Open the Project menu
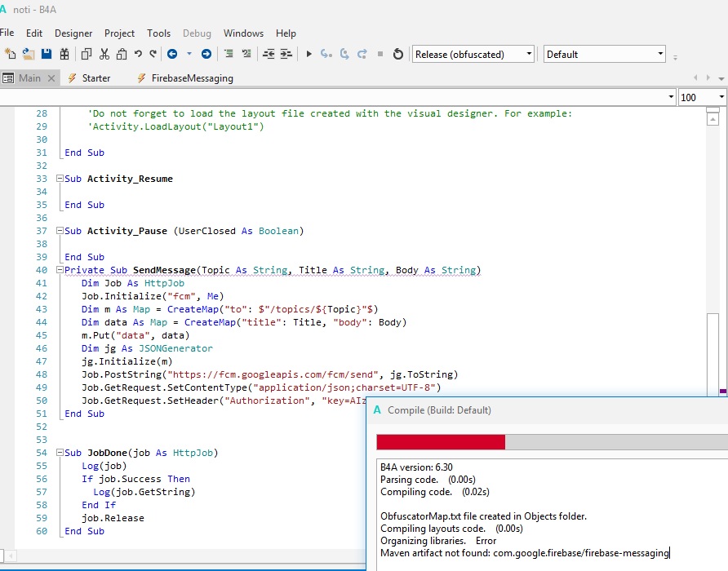The image size is (728, 571). coord(119,33)
